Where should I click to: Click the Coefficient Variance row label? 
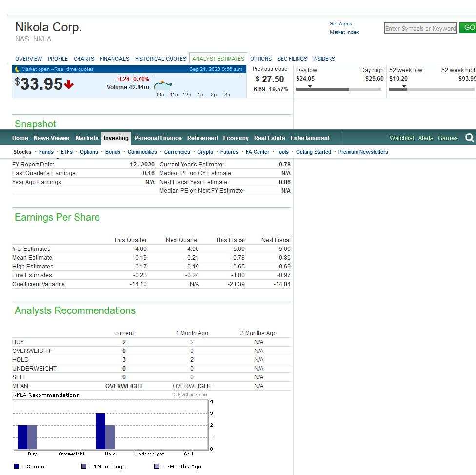(39, 284)
